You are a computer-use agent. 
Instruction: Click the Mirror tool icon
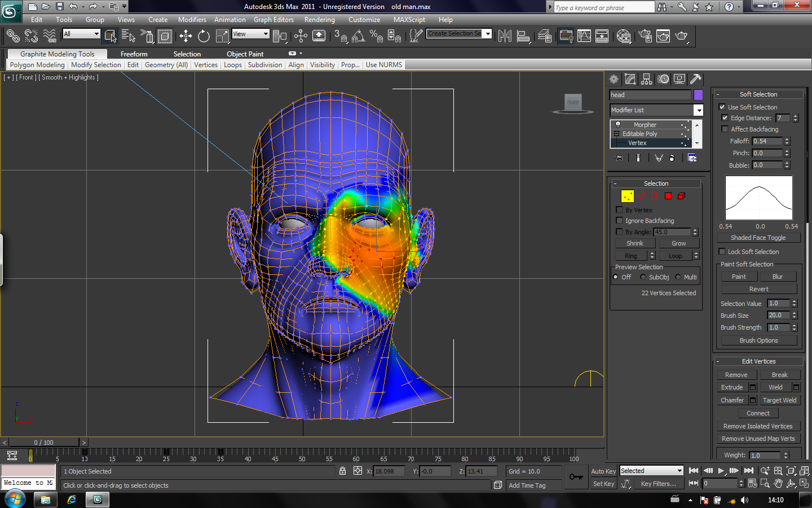505,37
